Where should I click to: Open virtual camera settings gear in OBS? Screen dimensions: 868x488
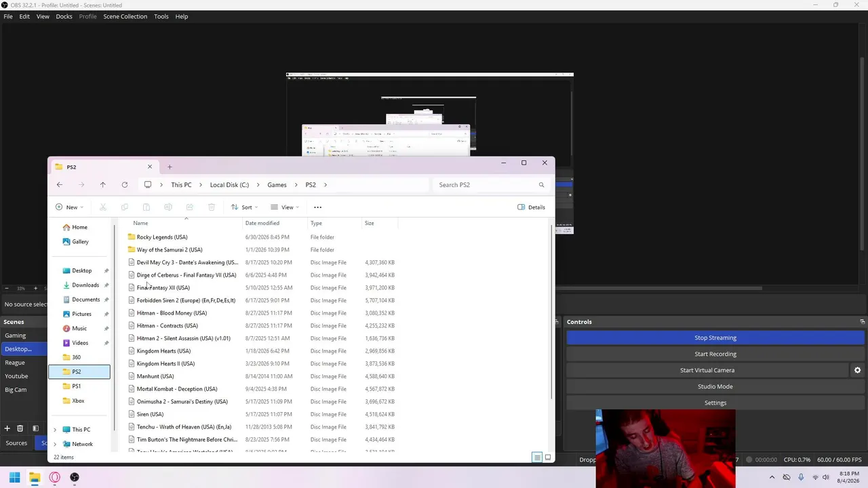(857, 370)
